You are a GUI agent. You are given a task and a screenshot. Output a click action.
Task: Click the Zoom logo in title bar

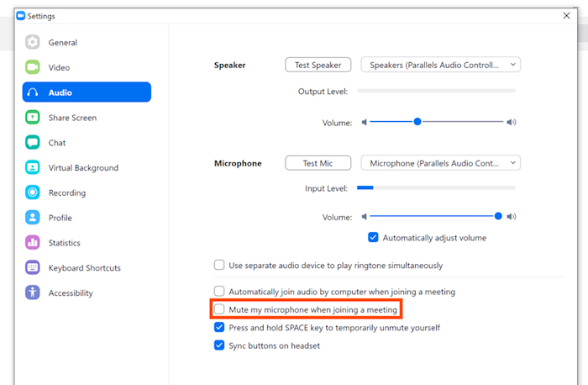pyautogui.click(x=21, y=16)
